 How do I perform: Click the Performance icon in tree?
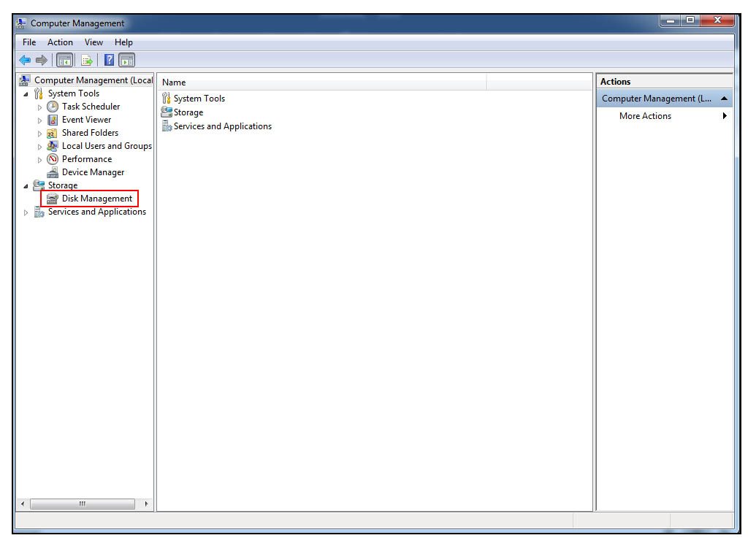point(53,159)
